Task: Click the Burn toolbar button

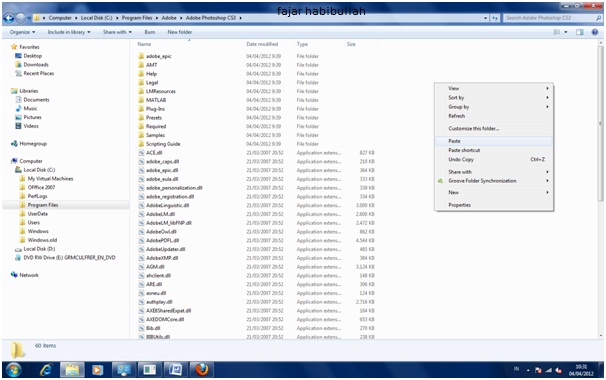Action: (x=150, y=32)
